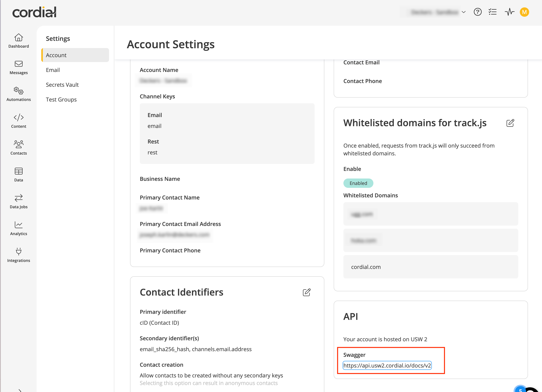
Task: Navigate to Contacts in the sidebar
Action: pyautogui.click(x=19, y=148)
